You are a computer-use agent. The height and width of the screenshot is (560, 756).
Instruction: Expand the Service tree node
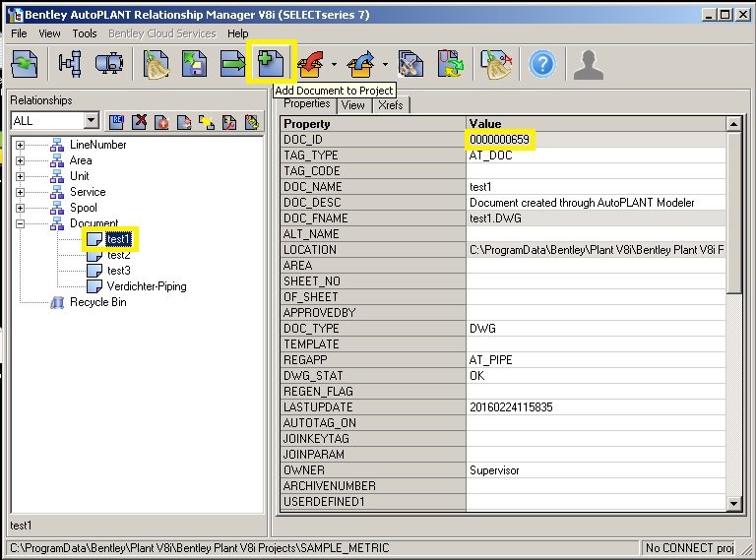[x=21, y=193]
